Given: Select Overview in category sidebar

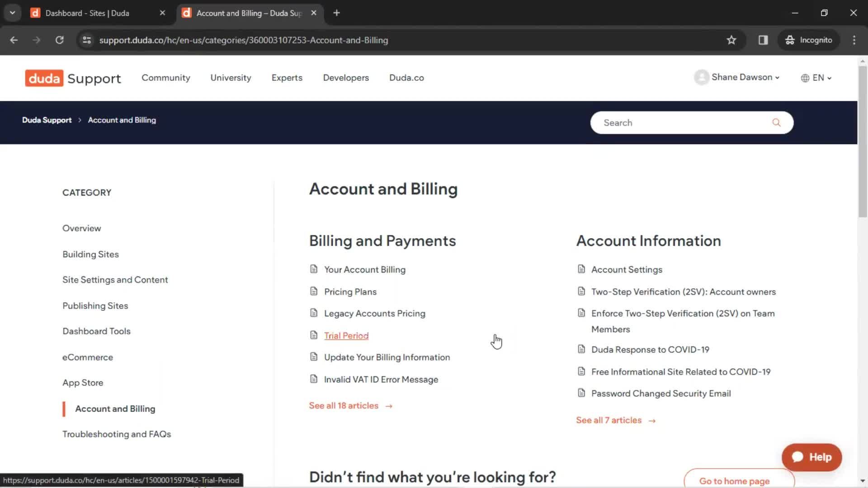Looking at the screenshot, I should coord(82,228).
